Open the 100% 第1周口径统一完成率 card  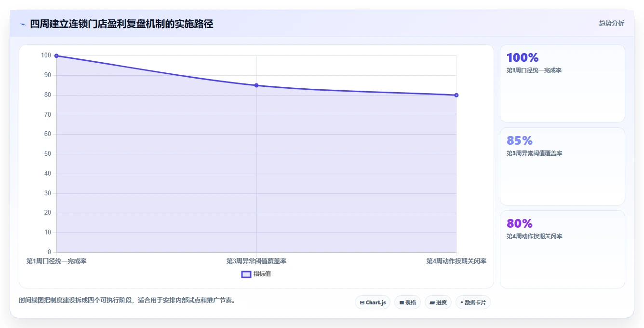tap(563, 83)
